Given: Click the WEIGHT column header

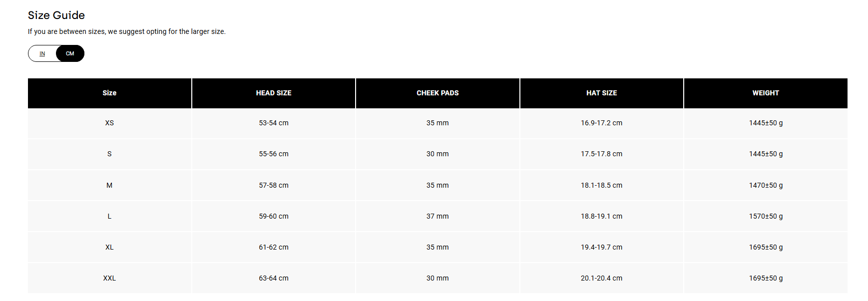Looking at the screenshot, I should pos(766,93).
